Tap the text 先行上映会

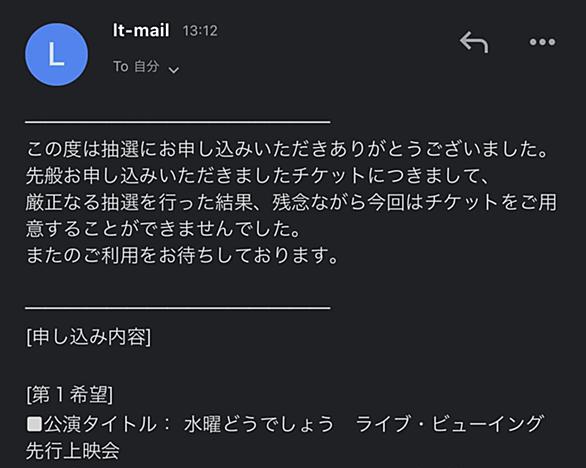click(73, 451)
